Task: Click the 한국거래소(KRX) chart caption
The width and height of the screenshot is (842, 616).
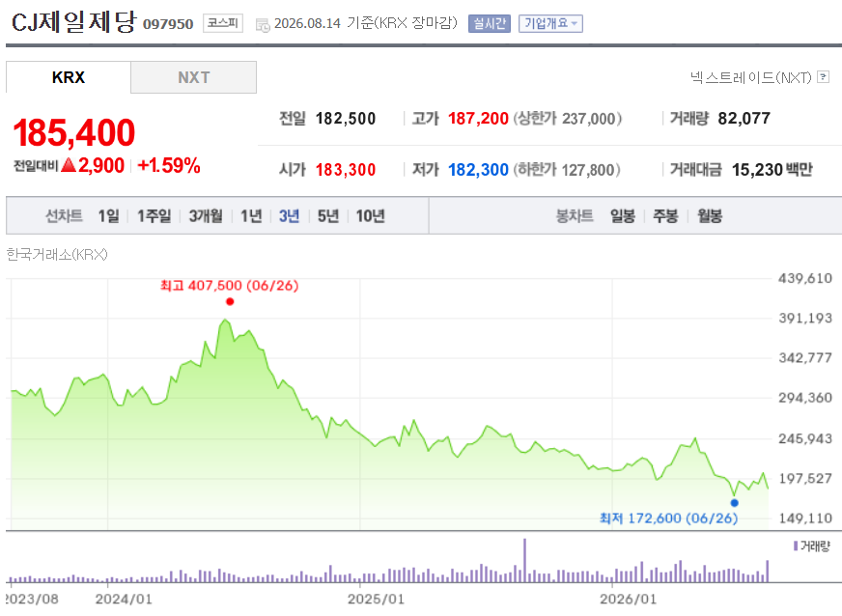Action: click(x=57, y=254)
